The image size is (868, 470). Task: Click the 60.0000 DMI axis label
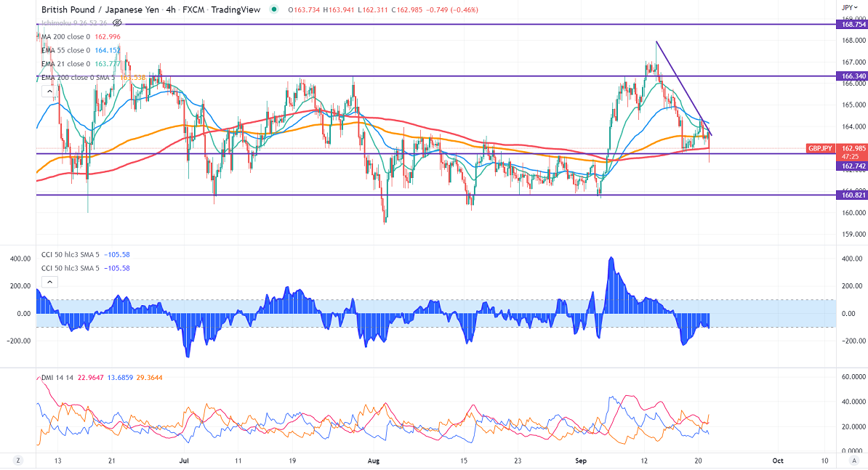tap(853, 377)
